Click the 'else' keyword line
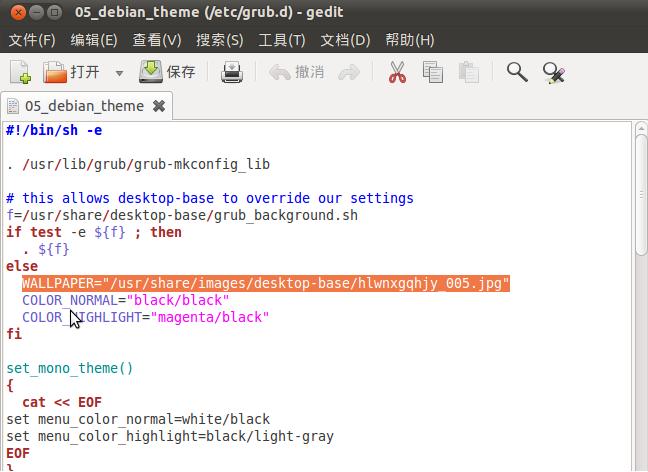 pos(22,267)
